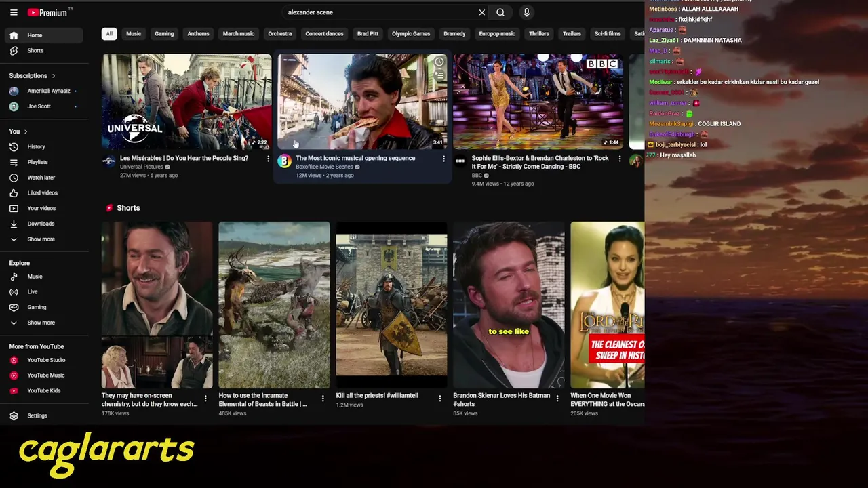The width and height of the screenshot is (868, 488).
Task: Open Music under Explore
Action: pos(45,277)
